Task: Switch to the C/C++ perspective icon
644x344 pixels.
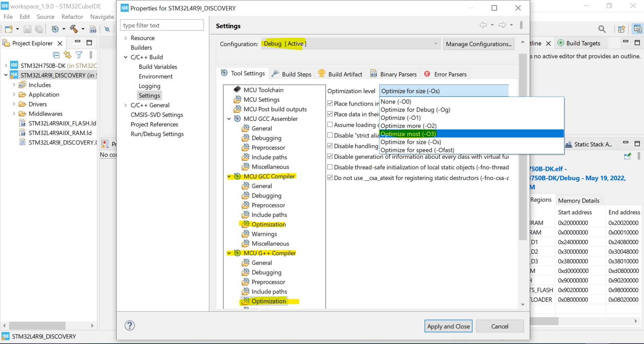Action: [x=638, y=29]
